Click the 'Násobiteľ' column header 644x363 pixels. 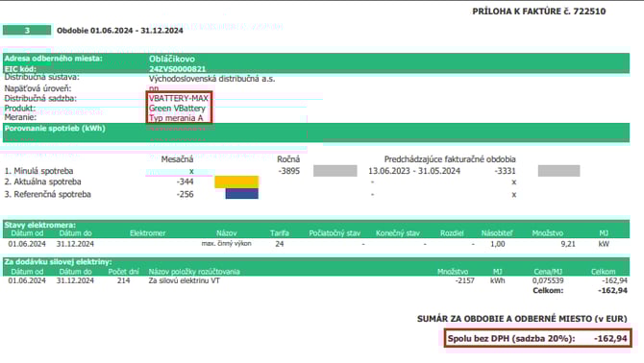coord(497,233)
